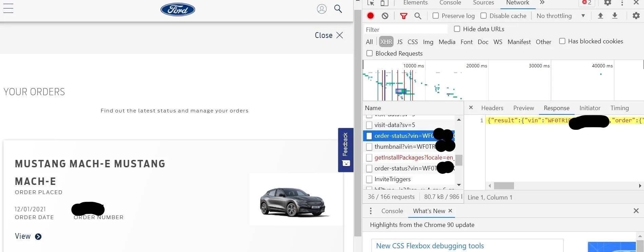
Task: Select the XHR filter type
Action: (x=386, y=42)
